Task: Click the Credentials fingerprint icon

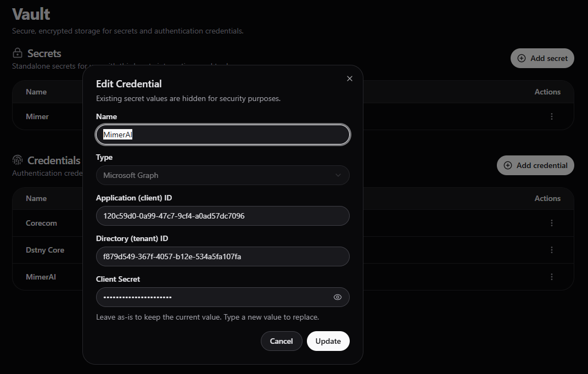Action: tap(18, 160)
